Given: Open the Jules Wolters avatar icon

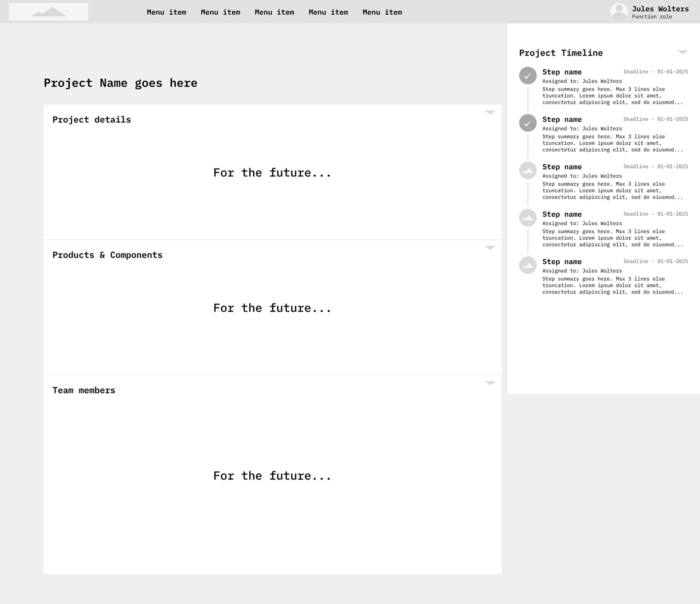Looking at the screenshot, I should [x=619, y=12].
